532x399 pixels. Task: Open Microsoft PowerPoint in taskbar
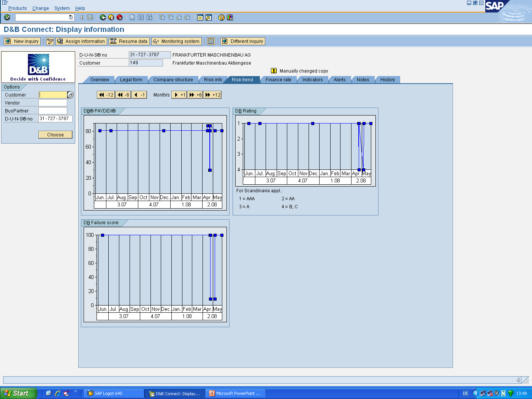tap(235, 393)
